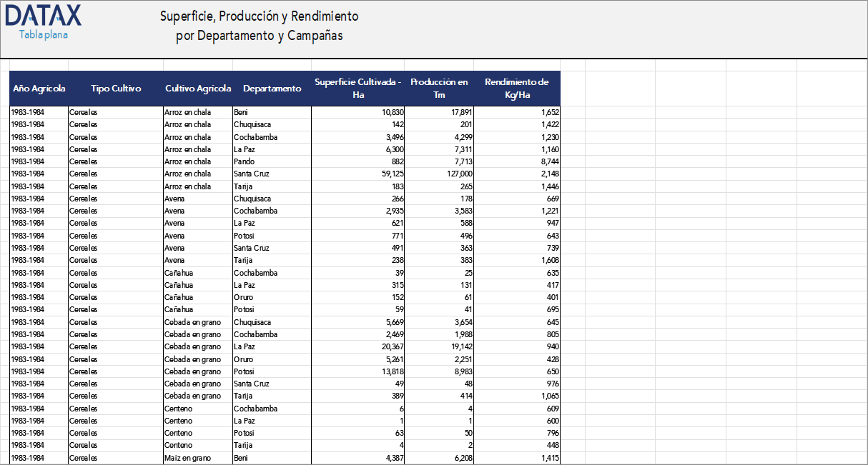
Task: Click the 'Producción en Tm' header
Action: (439, 88)
